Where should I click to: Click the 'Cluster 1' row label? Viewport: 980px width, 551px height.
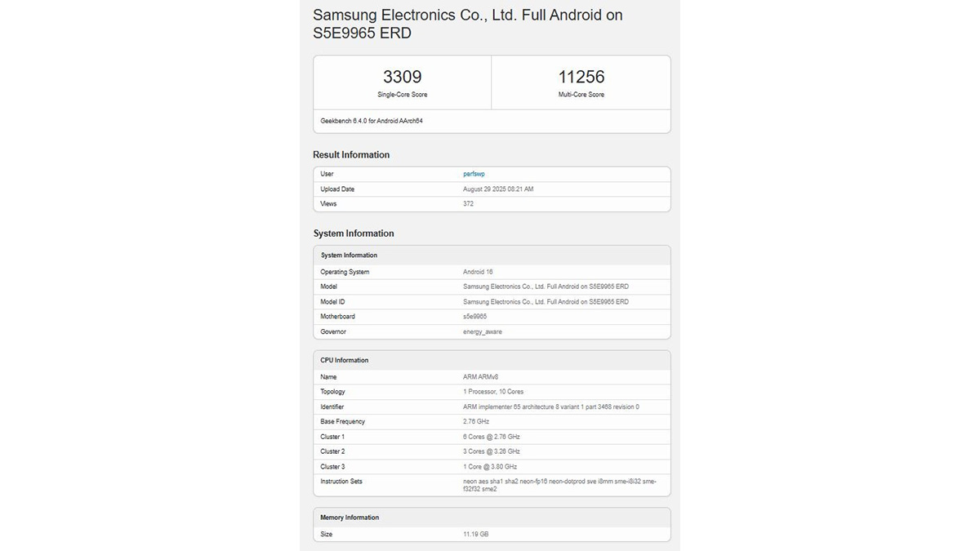click(332, 437)
